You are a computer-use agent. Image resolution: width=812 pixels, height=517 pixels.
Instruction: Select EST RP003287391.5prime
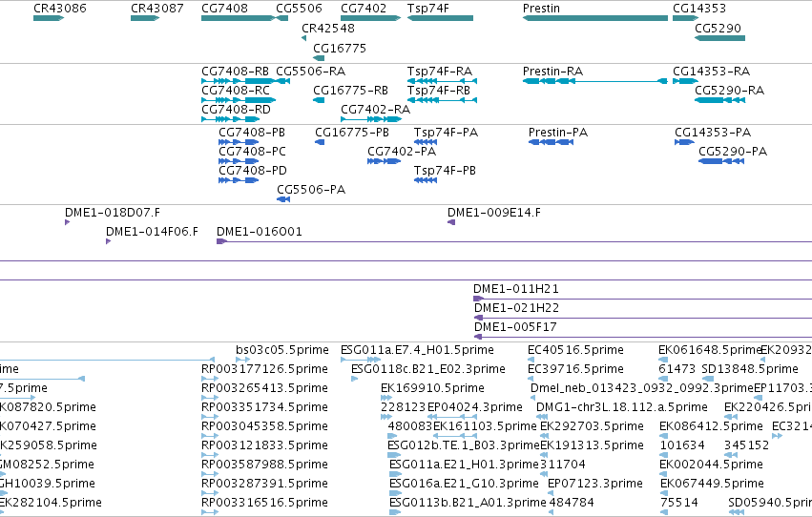210,494
